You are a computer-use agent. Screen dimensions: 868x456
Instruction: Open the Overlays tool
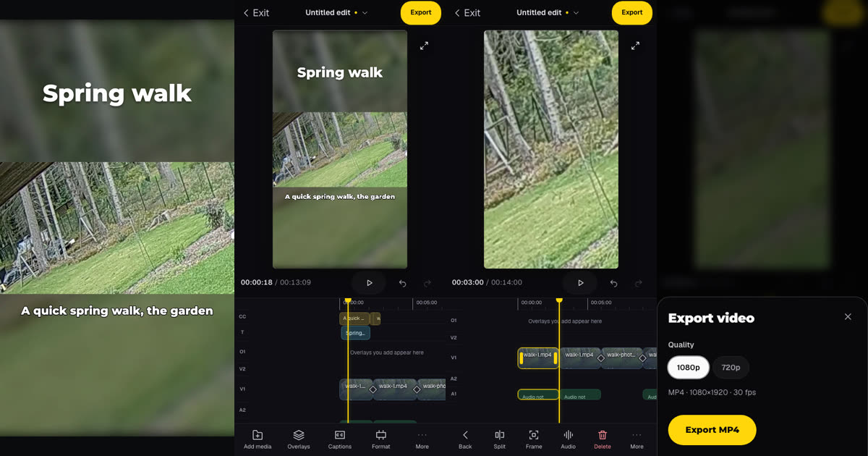click(x=299, y=439)
